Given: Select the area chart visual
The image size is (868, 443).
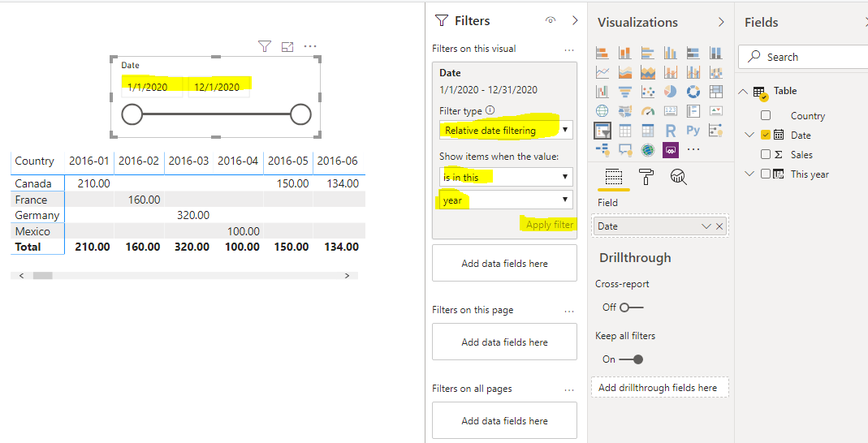Looking at the screenshot, I should 625,72.
